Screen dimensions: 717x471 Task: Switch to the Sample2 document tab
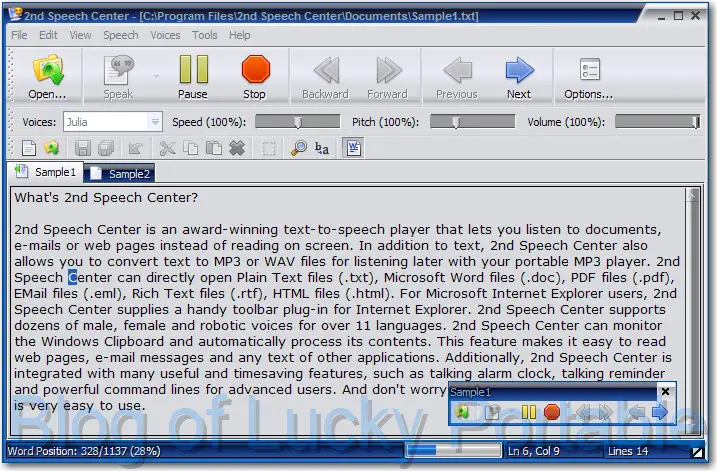click(120, 174)
